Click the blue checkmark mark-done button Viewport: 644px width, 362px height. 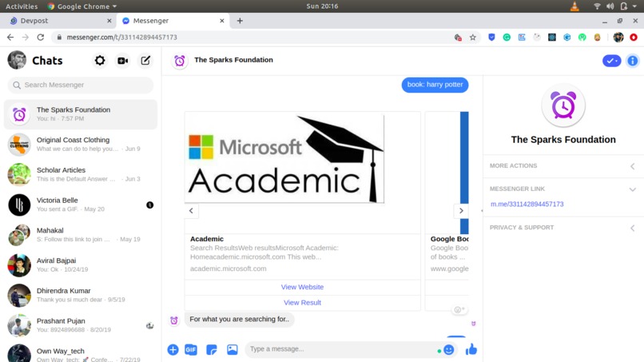coord(612,61)
